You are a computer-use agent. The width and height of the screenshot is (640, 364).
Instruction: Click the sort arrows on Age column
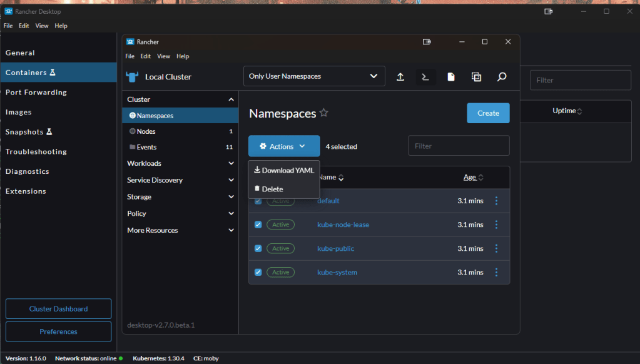coord(481,178)
